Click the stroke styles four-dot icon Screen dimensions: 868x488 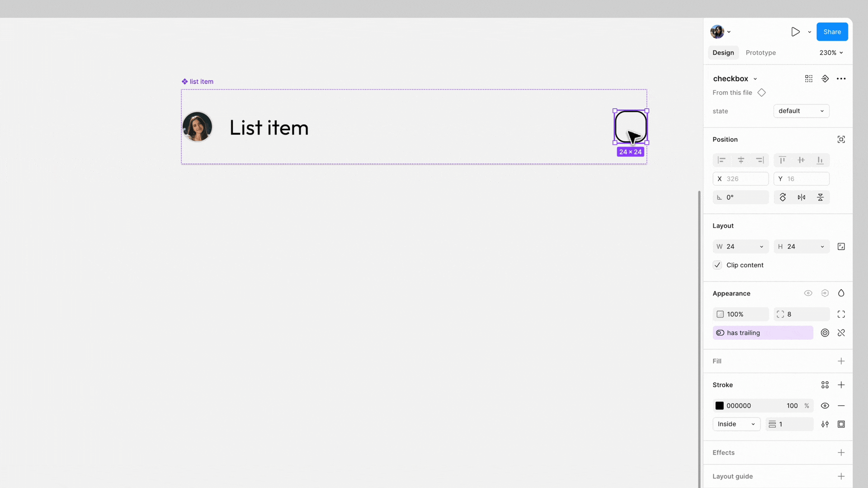pyautogui.click(x=825, y=385)
